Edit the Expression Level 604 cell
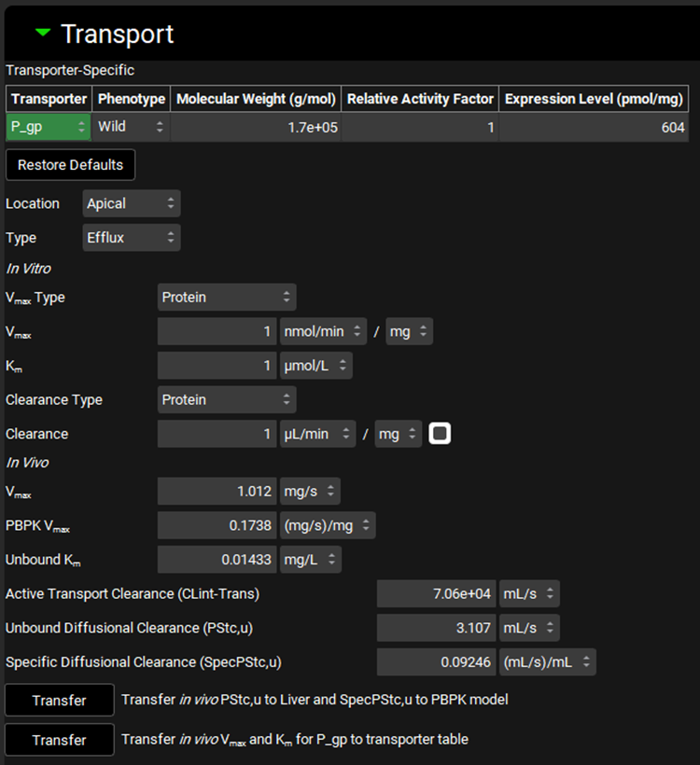This screenshot has width=700, height=765. (x=594, y=127)
